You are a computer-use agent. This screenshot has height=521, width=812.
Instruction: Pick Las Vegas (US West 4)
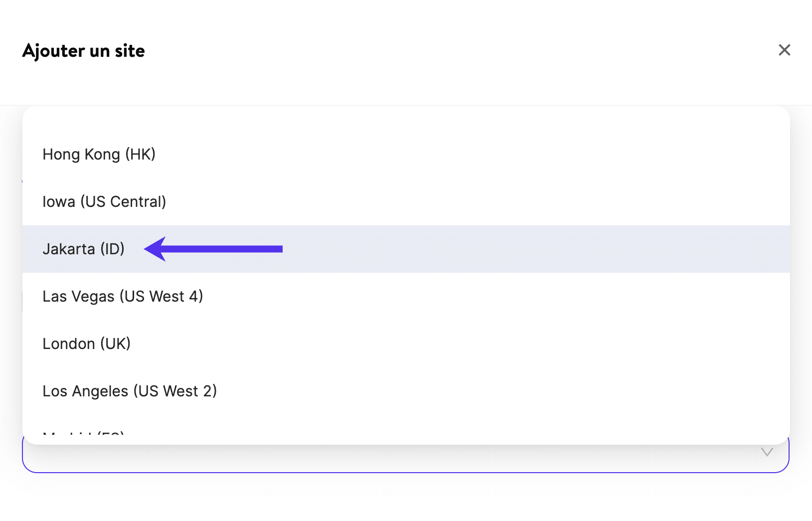123,297
